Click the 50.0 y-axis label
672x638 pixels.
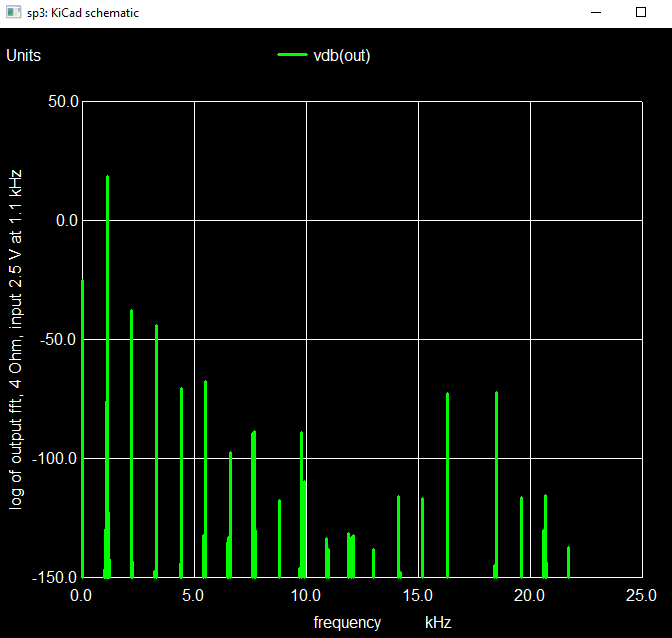[x=63, y=102]
